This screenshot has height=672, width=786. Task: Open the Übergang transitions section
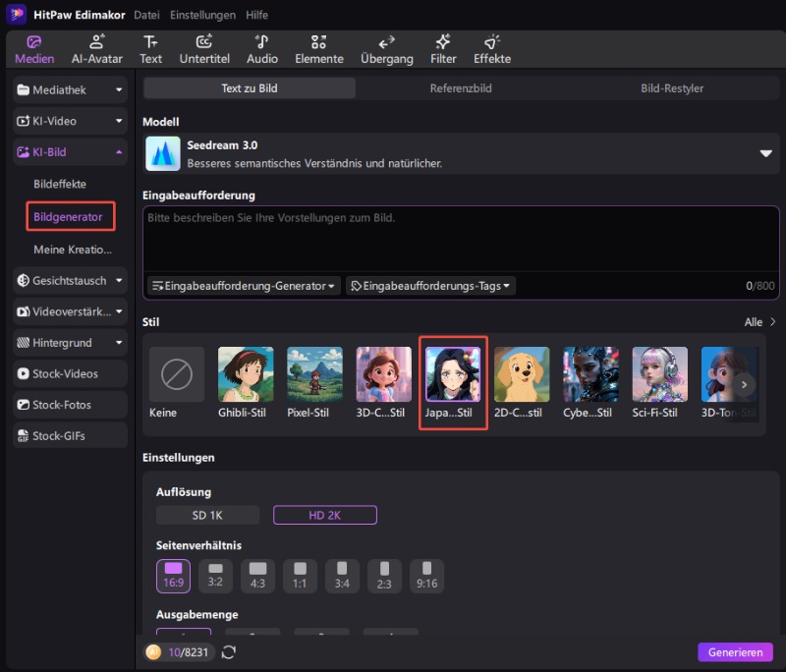386,49
